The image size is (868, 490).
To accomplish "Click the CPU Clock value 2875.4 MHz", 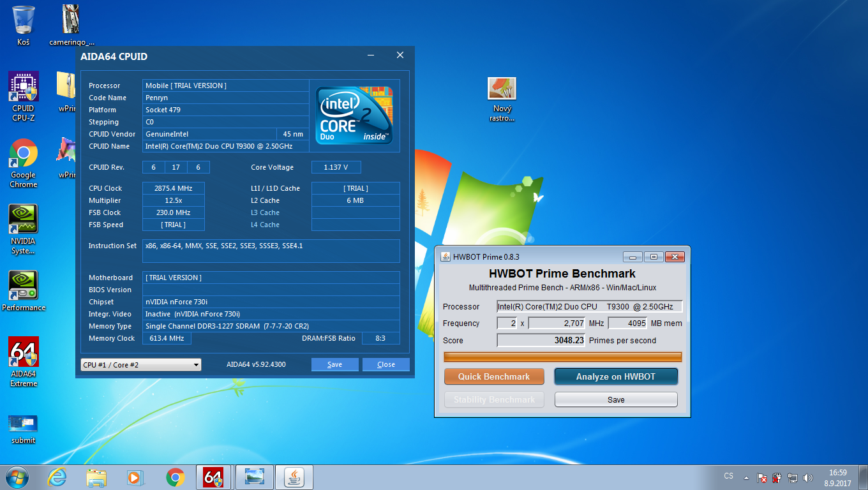I will [x=174, y=188].
